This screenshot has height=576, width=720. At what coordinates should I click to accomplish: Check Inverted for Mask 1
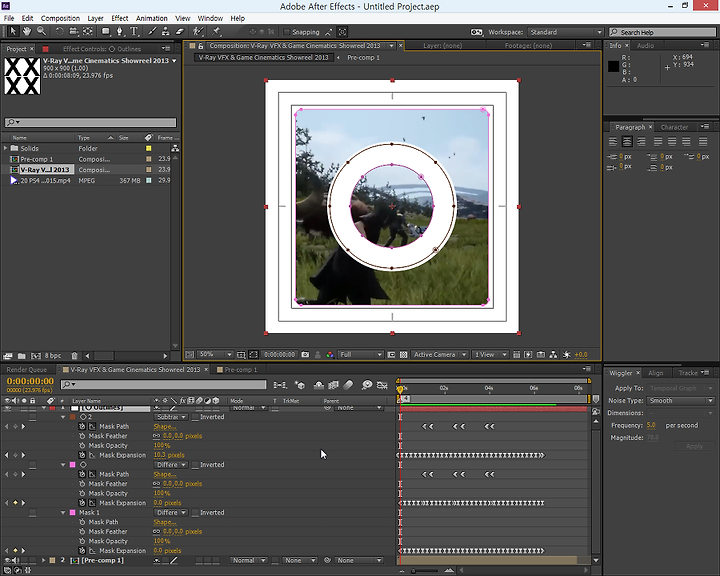(195, 513)
